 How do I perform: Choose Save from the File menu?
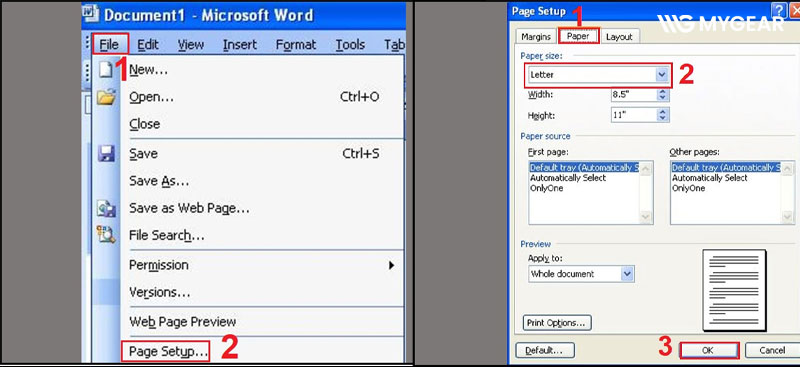143,154
